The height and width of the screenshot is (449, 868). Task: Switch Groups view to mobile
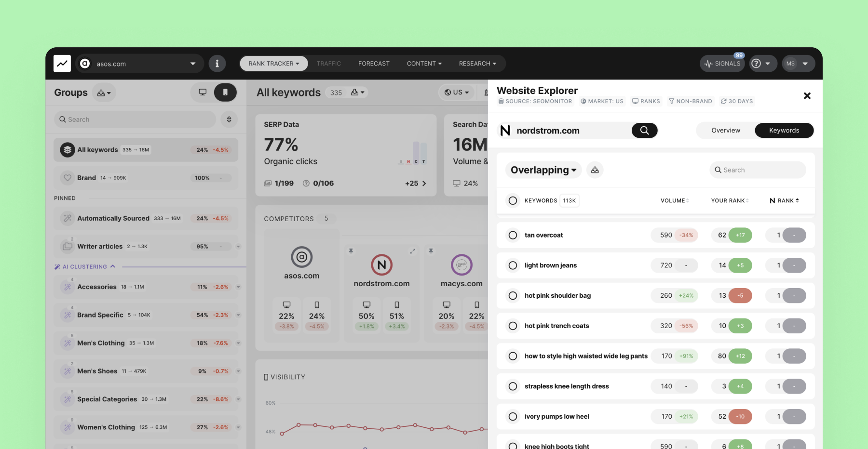coord(225,92)
